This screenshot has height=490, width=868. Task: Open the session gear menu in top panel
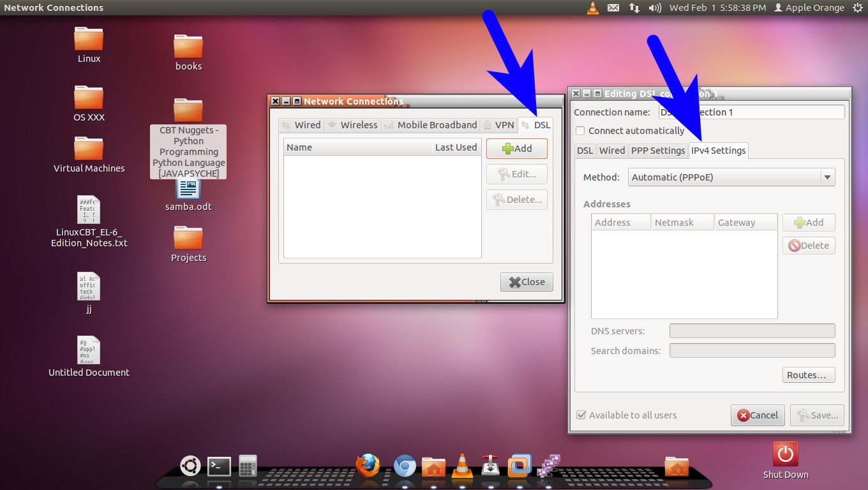point(857,8)
